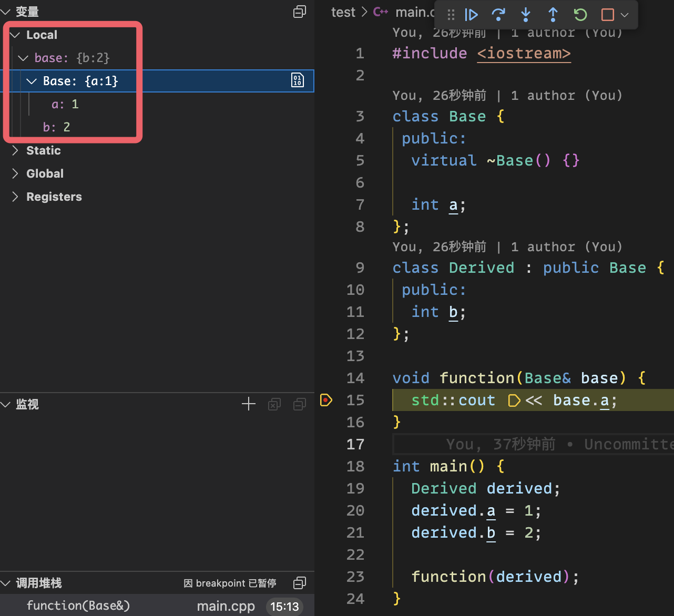The height and width of the screenshot is (616, 674).
Task: Collapse the Local scope
Action: pyautogui.click(x=15, y=35)
